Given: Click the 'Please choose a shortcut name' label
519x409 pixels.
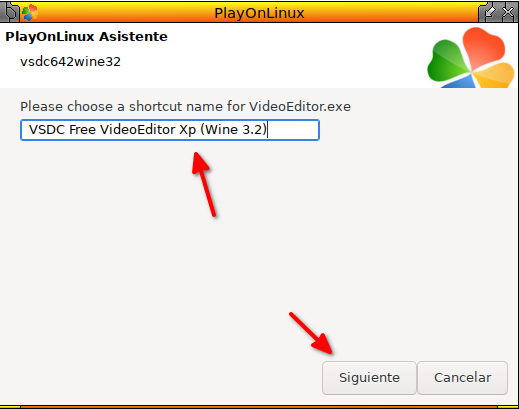Looking at the screenshot, I should click(185, 107).
